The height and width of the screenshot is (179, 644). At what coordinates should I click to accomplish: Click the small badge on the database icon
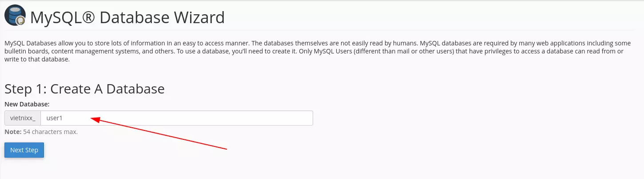point(20,20)
